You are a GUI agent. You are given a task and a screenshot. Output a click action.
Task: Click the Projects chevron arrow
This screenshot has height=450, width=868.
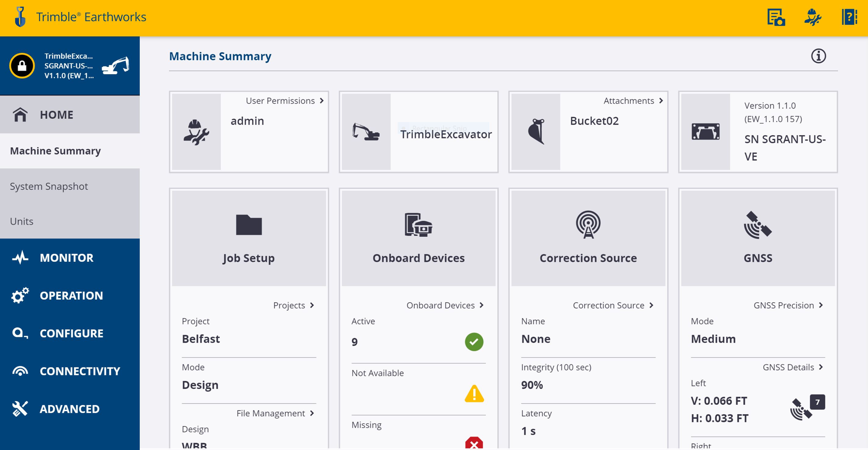[x=312, y=305]
